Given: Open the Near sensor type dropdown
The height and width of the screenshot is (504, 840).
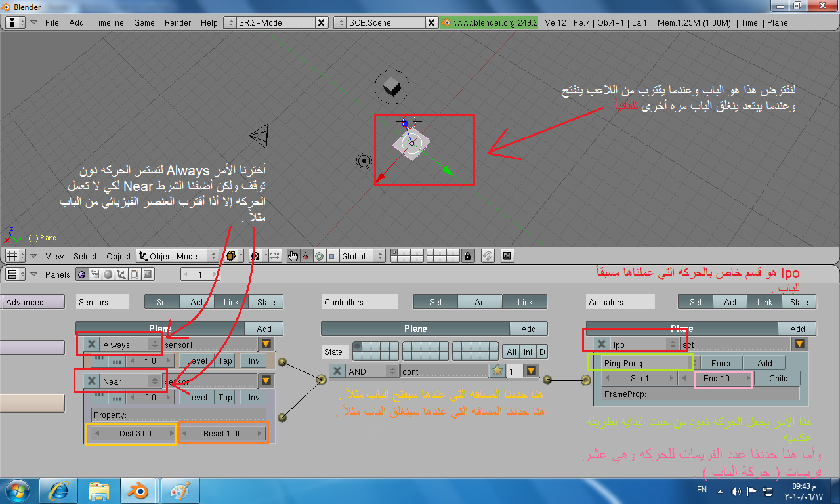Looking at the screenshot, I should click(x=131, y=381).
